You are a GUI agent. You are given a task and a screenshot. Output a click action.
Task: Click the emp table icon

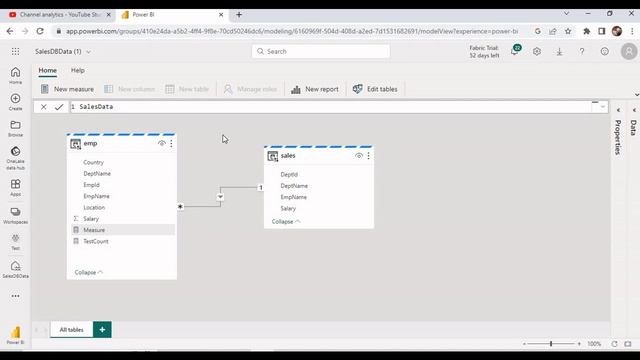76,144
